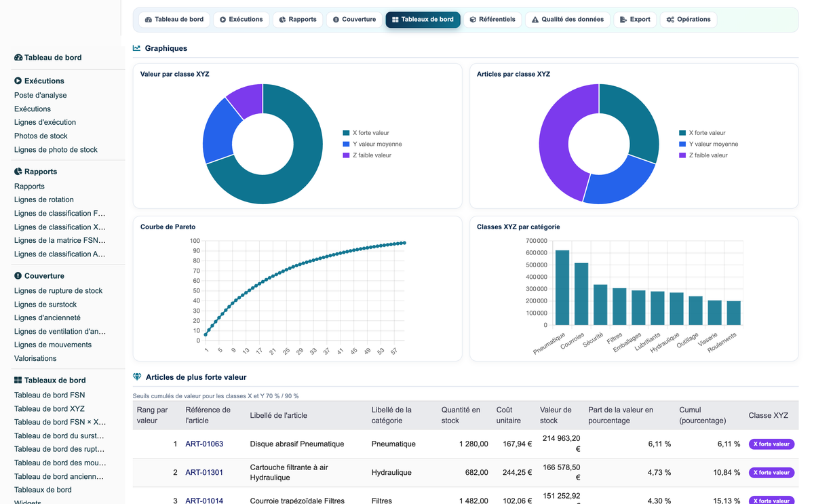Open Poste d'analyse in sidebar
This screenshot has width=814, height=504.
(x=41, y=96)
